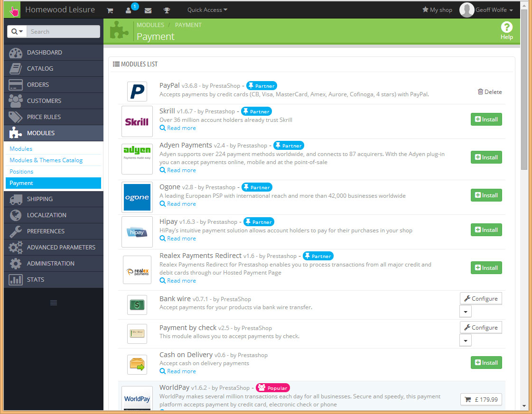Click the Homewood Leisure shop name
532x414 pixels.
(60, 10)
